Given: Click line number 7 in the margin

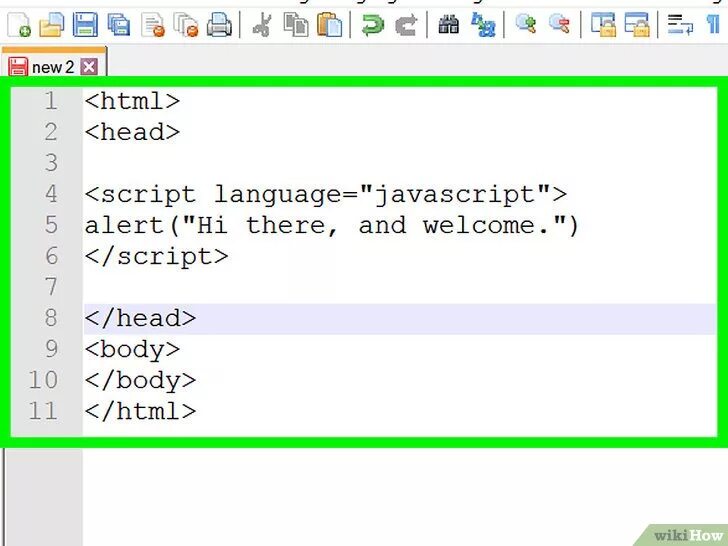Looking at the screenshot, I should tap(52, 287).
